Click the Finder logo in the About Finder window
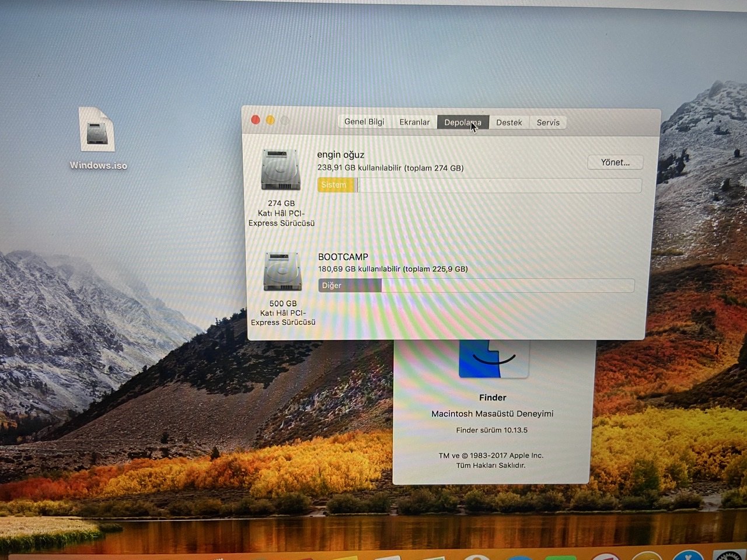 coord(494,358)
